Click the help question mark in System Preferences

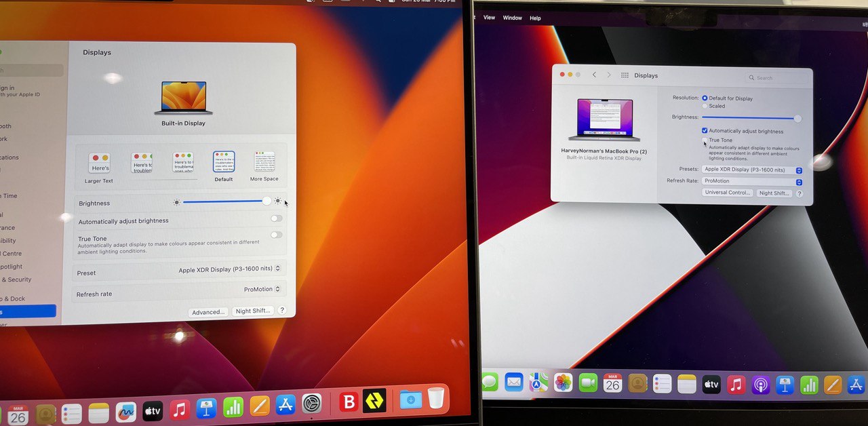click(800, 194)
